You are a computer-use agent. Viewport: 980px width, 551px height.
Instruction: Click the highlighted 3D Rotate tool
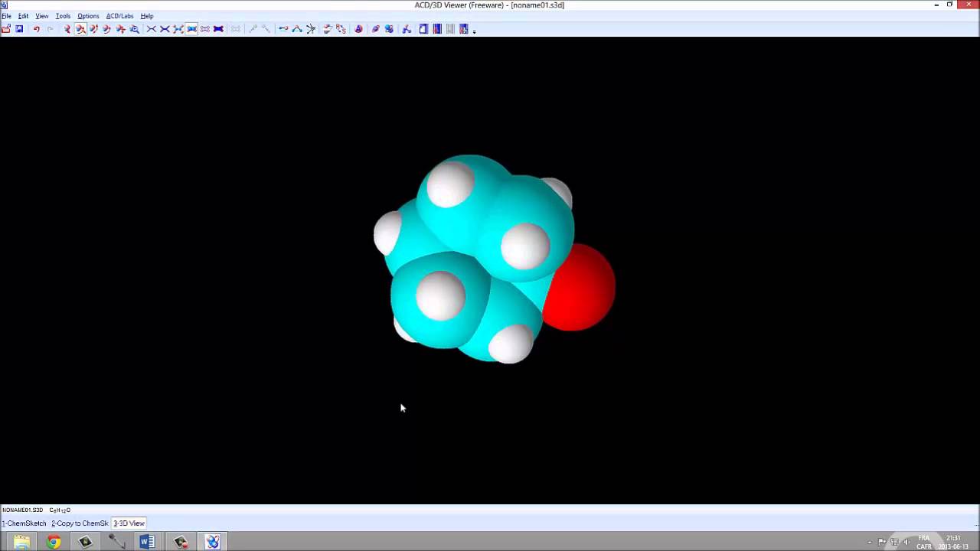[80, 29]
